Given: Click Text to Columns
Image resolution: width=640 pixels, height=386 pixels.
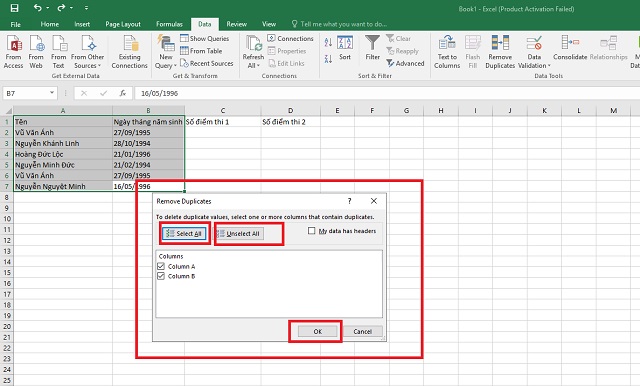Looking at the screenshot, I should coord(447,52).
